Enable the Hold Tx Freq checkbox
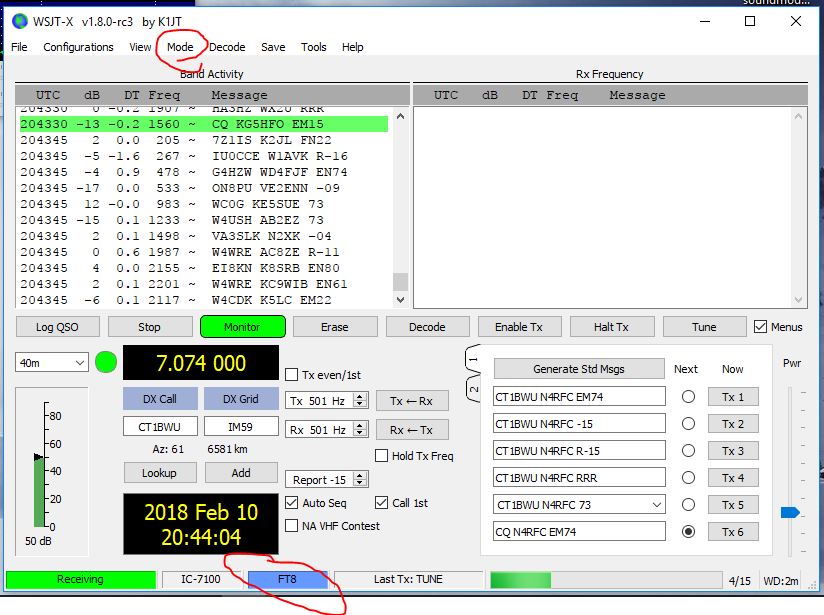 pyautogui.click(x=382, y=456)
